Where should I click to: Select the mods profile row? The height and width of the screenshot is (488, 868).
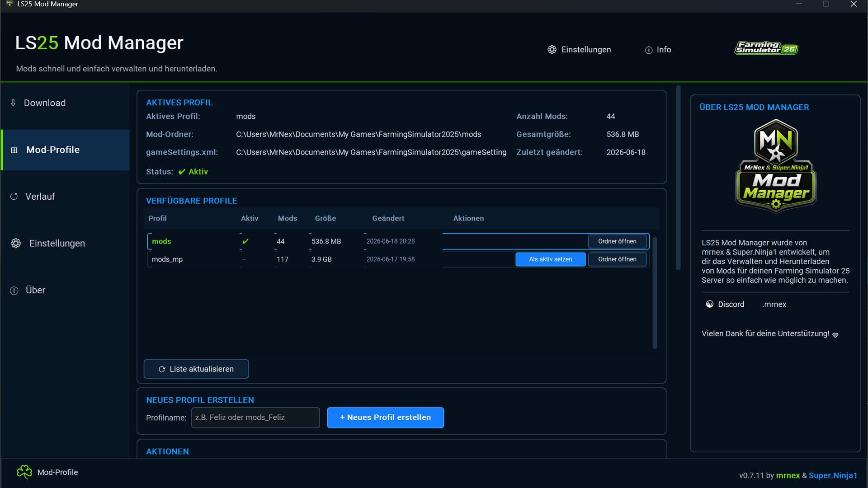(398, 241)
